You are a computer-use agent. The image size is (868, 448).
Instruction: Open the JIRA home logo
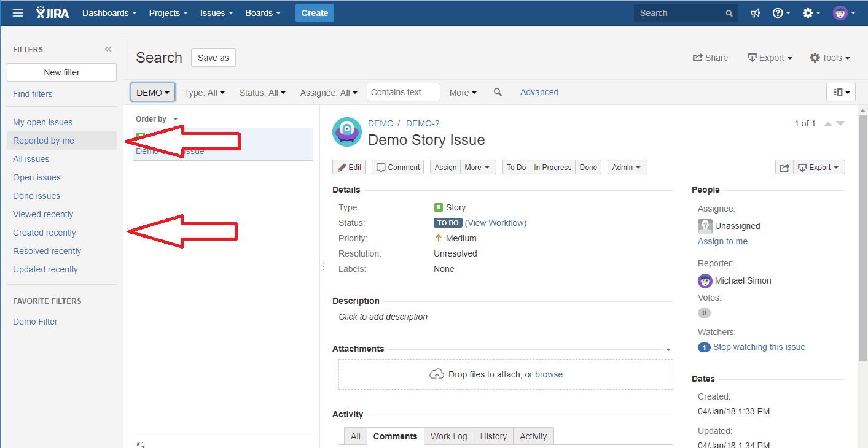(52, 12)
